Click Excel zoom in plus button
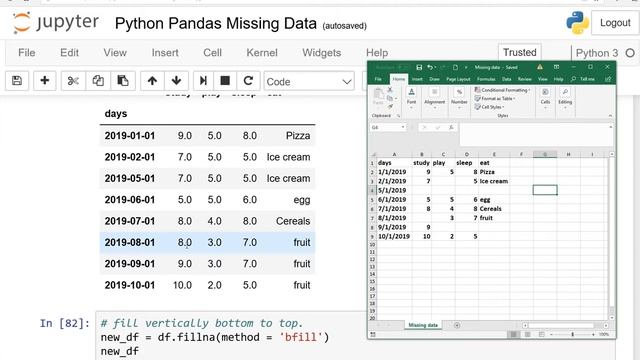 click(x=593, y=334)
